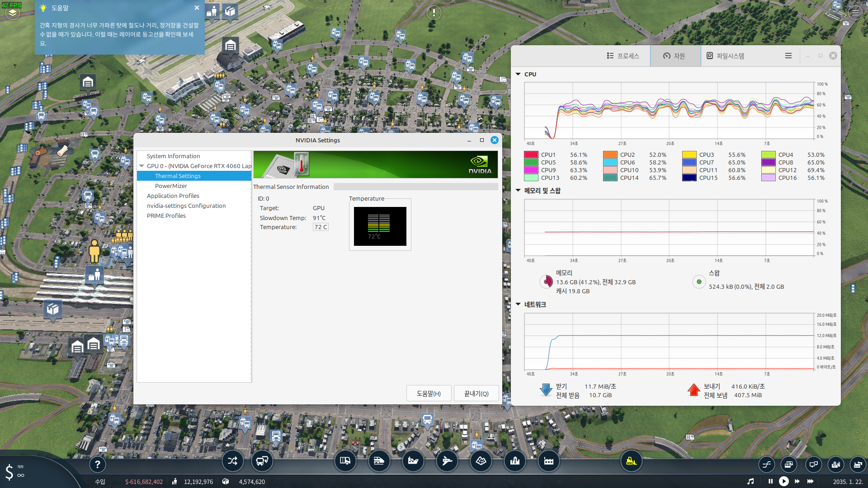Select the road construction menu icon
868x488 pixels.
[345, 461]
